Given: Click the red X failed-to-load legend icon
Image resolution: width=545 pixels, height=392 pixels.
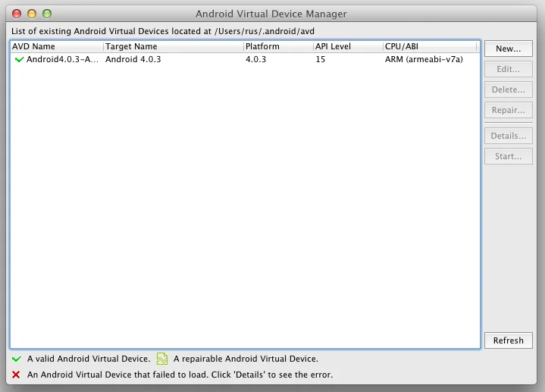Looking at the screenshot, I should click(16, 375).
